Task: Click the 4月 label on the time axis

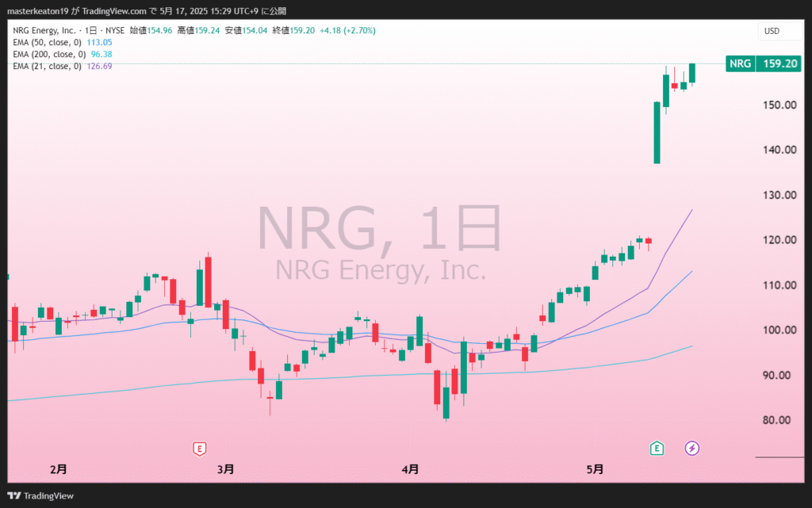Action: click(x=411, y=469)
